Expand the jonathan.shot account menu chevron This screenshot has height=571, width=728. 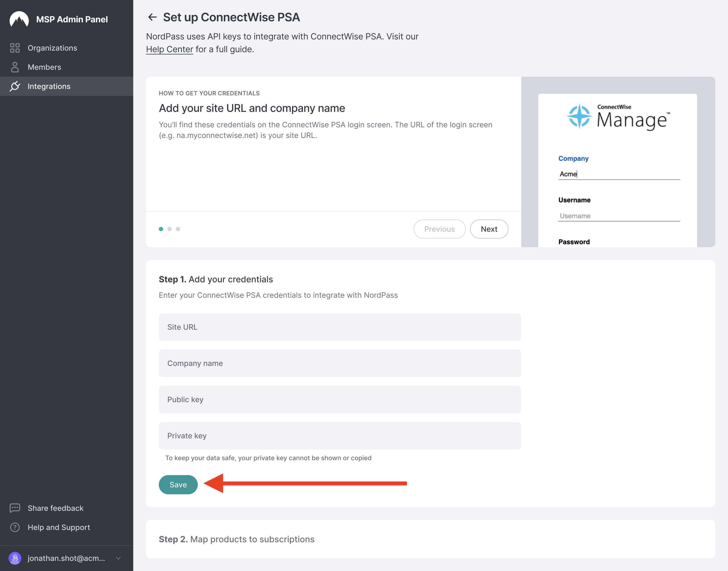pyautogui.click(x=118, y=558)
